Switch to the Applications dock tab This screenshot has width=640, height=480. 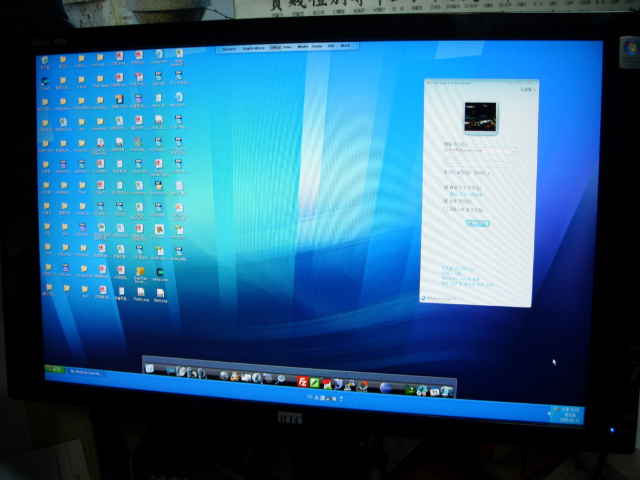[x=253, y=48]
